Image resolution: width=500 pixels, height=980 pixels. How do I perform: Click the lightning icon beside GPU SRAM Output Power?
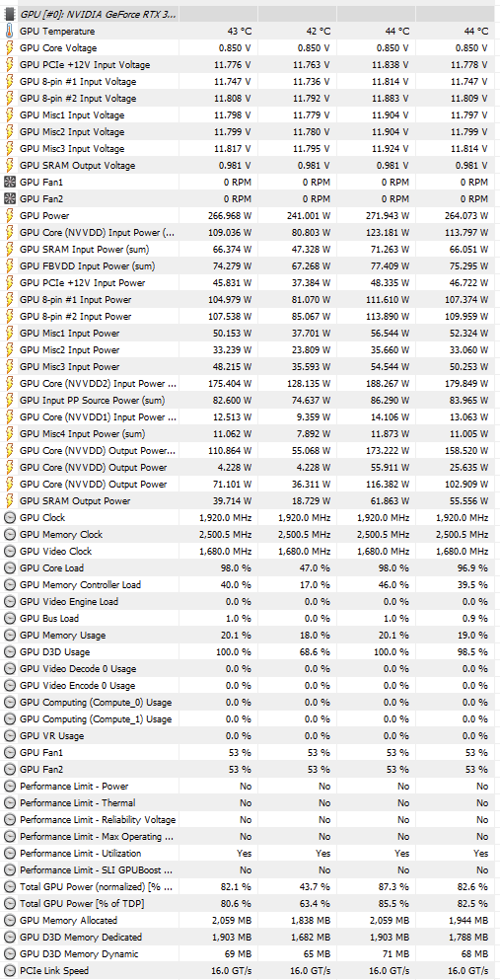point(9,501)
